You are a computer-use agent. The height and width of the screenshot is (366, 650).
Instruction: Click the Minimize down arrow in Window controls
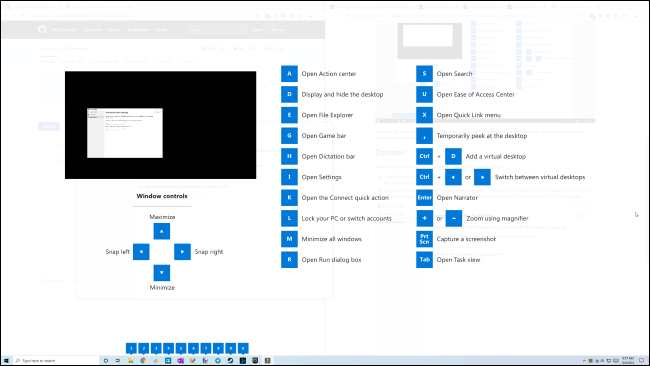pyautogui.click(x=162, y=273)
